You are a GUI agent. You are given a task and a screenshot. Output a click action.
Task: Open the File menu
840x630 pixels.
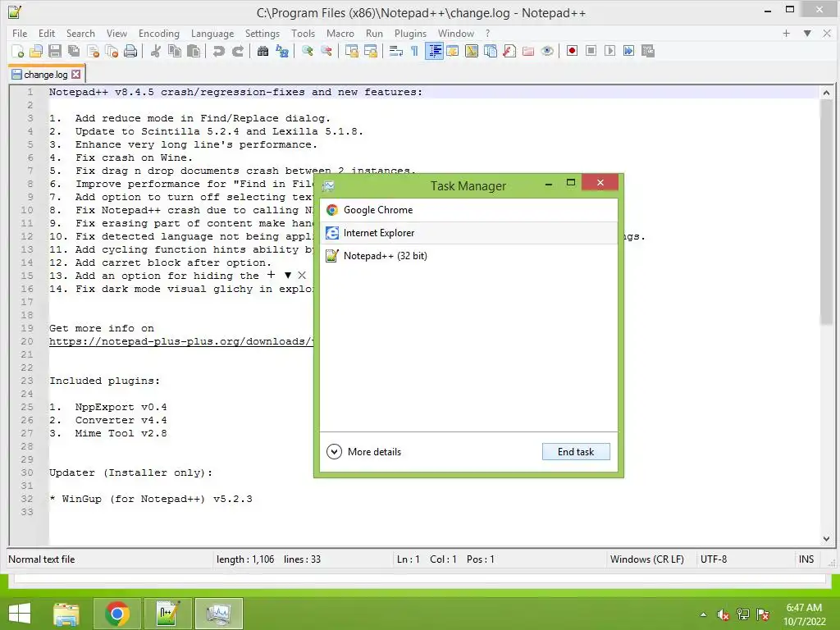(x=20, y=33)
